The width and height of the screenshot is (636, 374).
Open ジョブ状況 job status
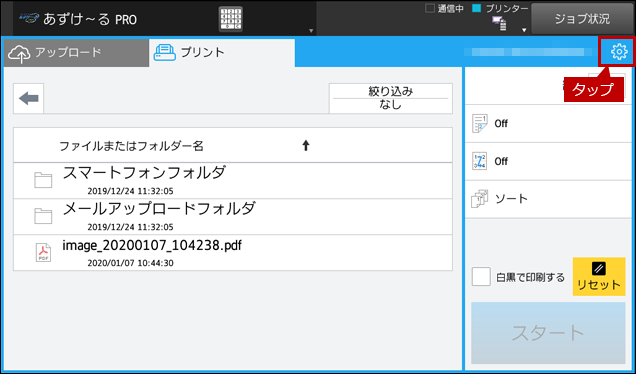(582, 19)
